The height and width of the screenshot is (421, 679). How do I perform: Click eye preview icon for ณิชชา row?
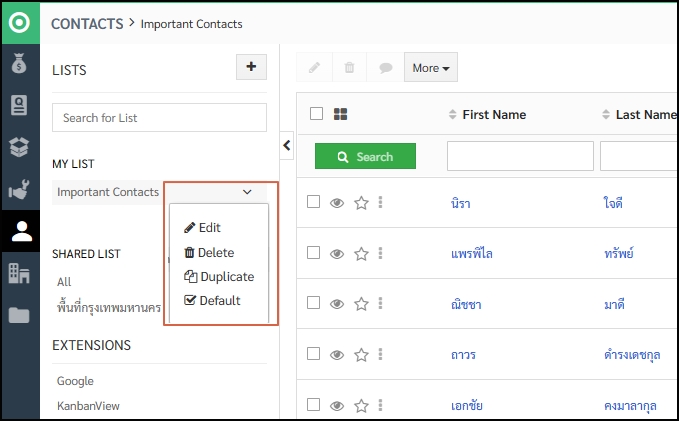(x=337, y=304)
